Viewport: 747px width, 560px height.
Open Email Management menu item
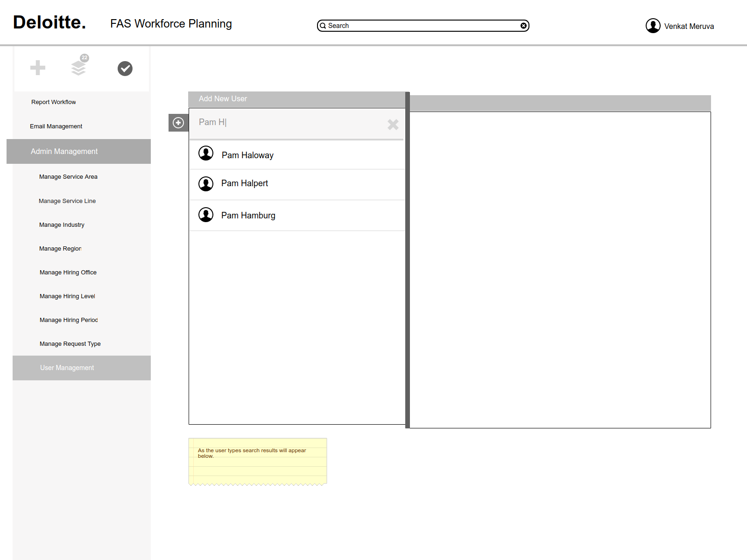pos(56,126)
